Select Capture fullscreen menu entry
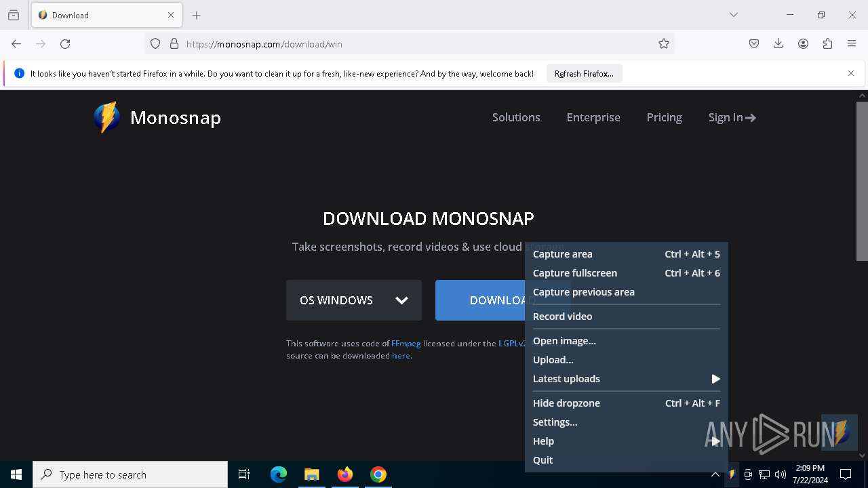 click(x=627, y=273)
